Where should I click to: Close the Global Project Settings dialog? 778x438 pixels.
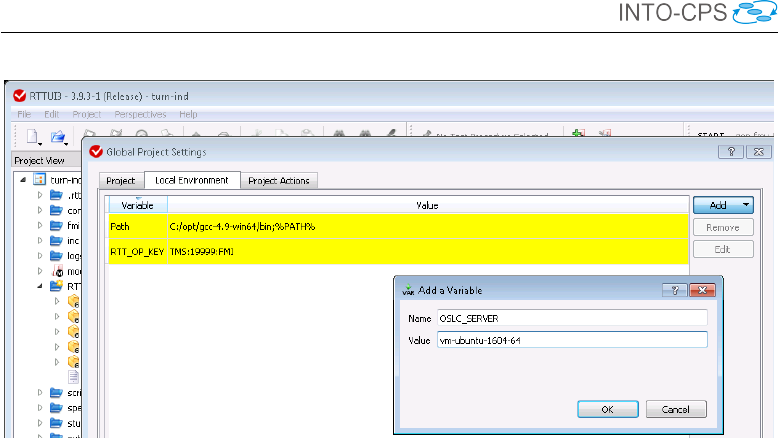coord(759,152)
